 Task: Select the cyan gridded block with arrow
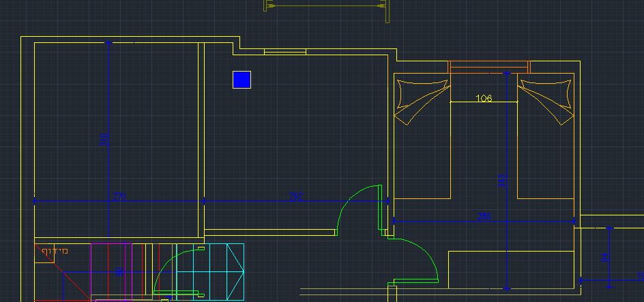pos(210,271)
